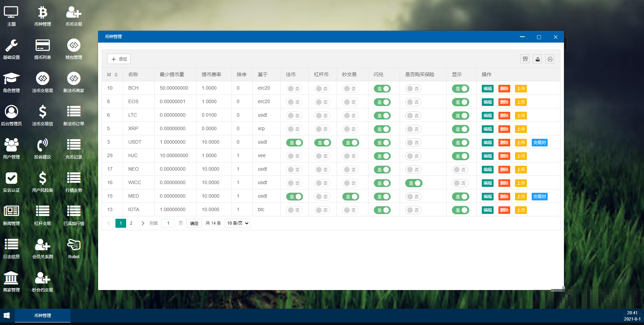The width and height of the screenshot is (644, 325).
Task: Click the print table icon
Action: [x=550, y=59]
